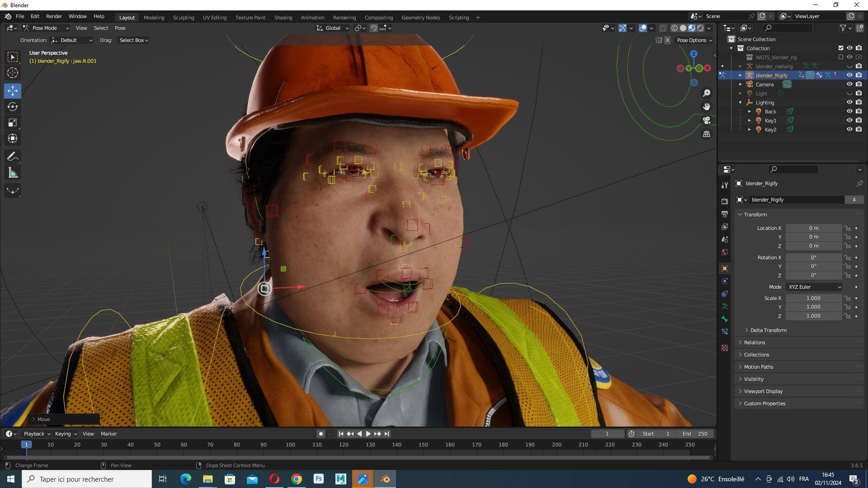Click the viewport zoom magnifier icon

tap(707, 93)
